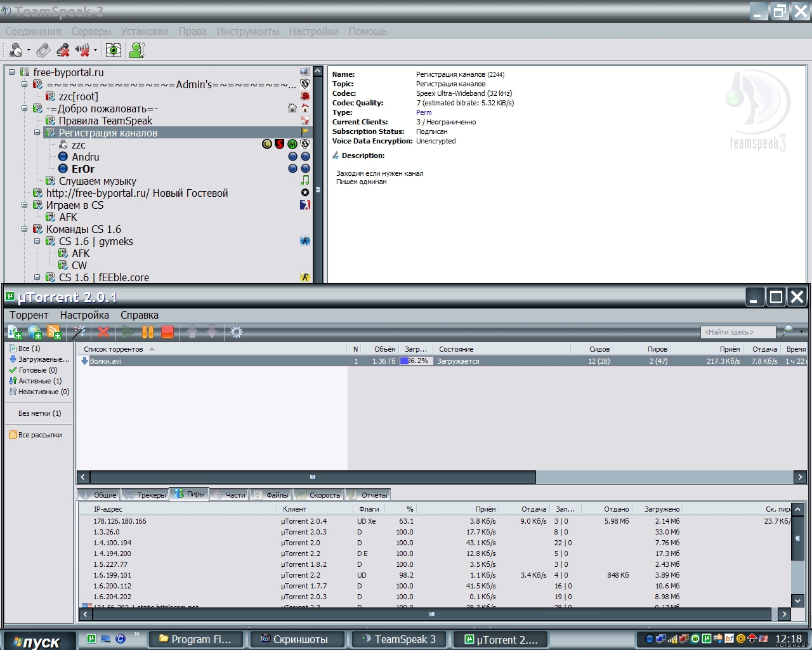812x650 pixels.
Task: Collapse the Команды CS 1.6 channel
Action: pyautogui.click(x=24, y=229)
